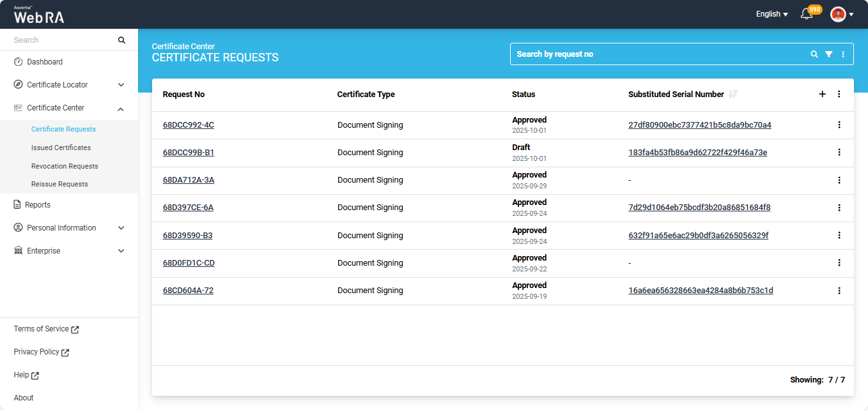This screenshot has height=410, width=868.
Task: Open the user profile avatar menu
Action: [x=841, y=14]
